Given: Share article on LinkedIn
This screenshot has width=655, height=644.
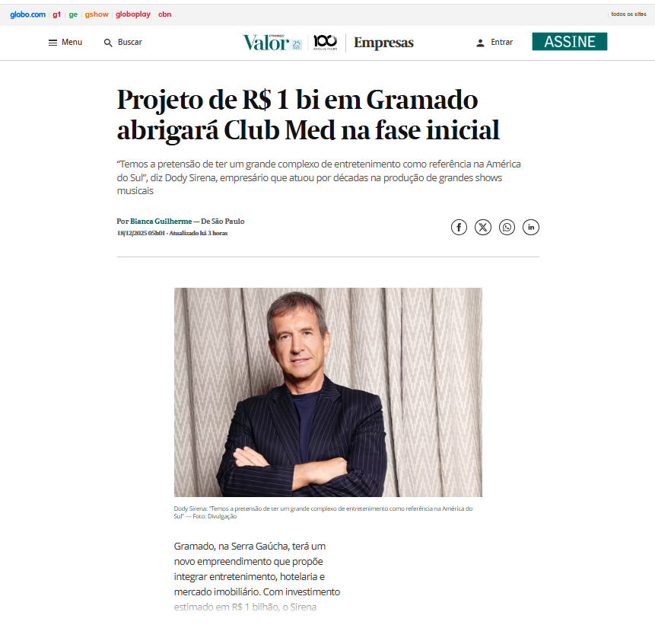Looking at the screenshot, I should [x=530, y=228].
